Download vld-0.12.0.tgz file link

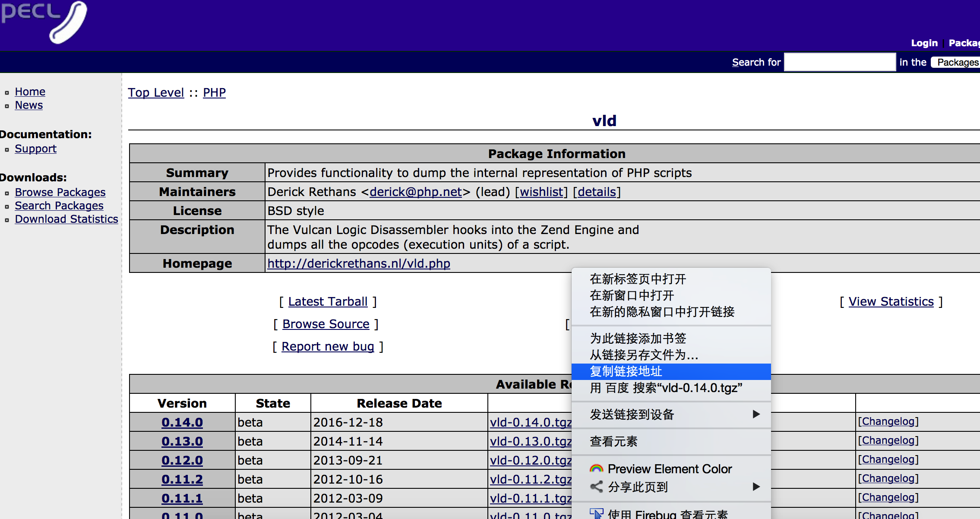(x=531, y=460)
